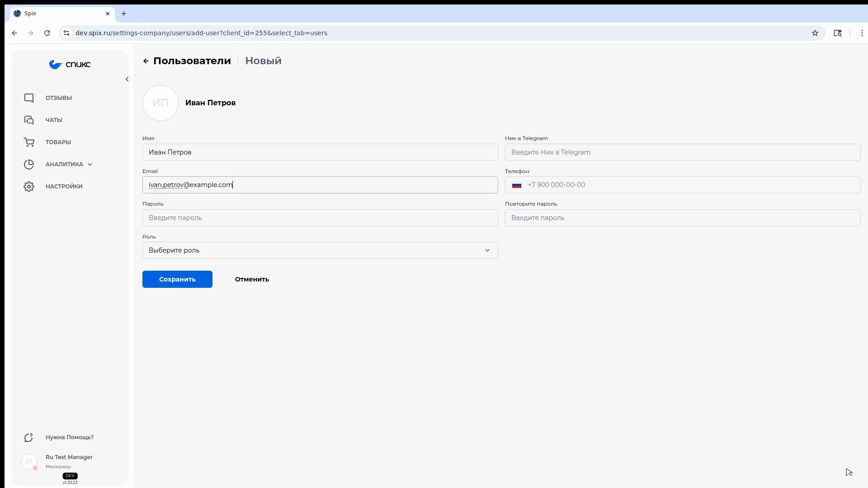Screen dimensions: 868x488
Task: Focus the Повторите пароль field
Action: tap(683, 218)
